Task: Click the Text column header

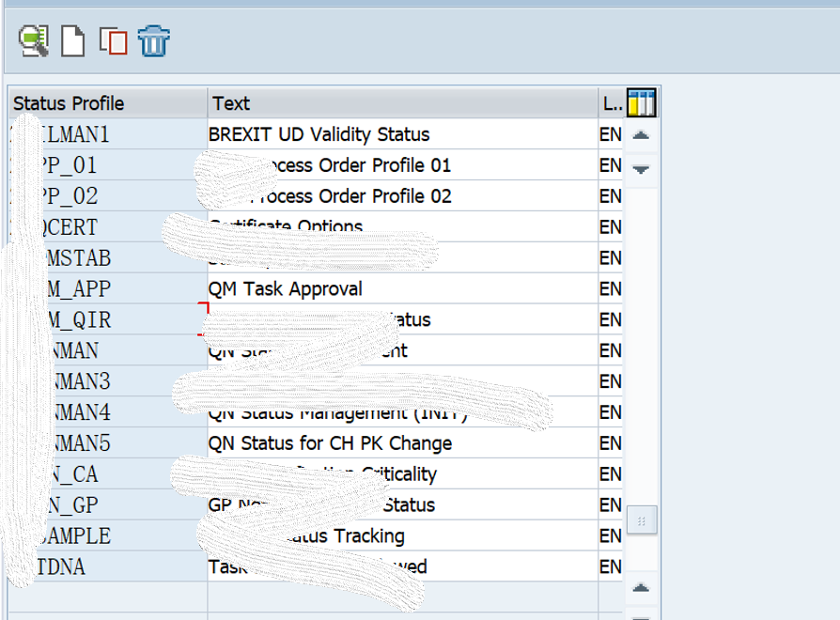Action: point(403,103)
